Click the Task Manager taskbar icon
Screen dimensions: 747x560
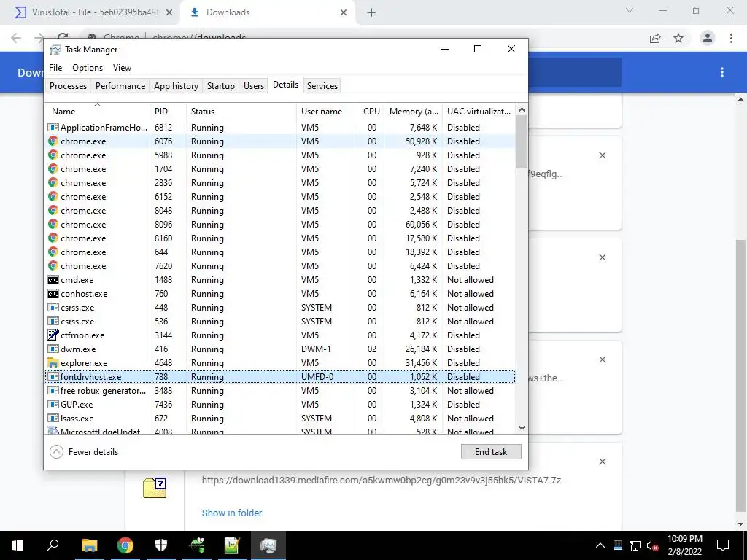268,545
